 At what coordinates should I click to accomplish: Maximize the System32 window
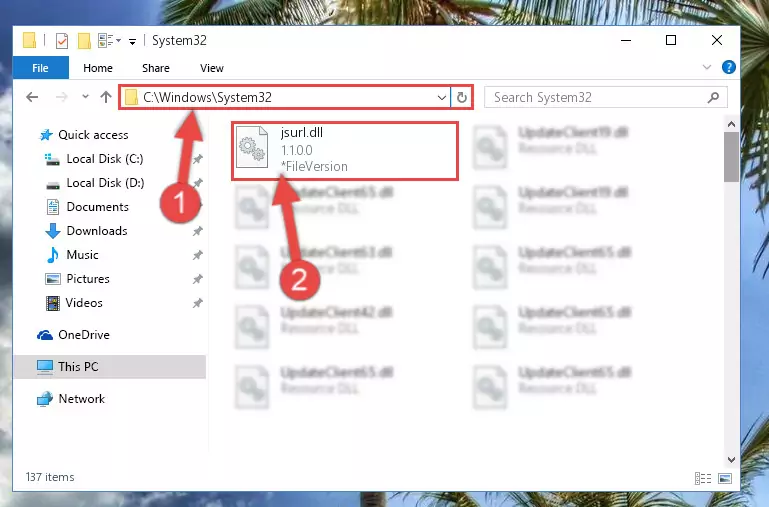(671, 40)
